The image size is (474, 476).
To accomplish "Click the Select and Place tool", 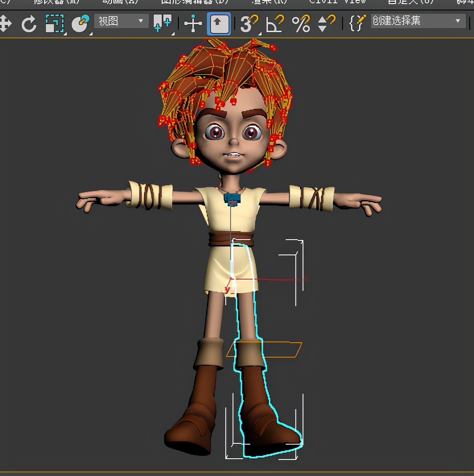I will click(x=80, y=24).
